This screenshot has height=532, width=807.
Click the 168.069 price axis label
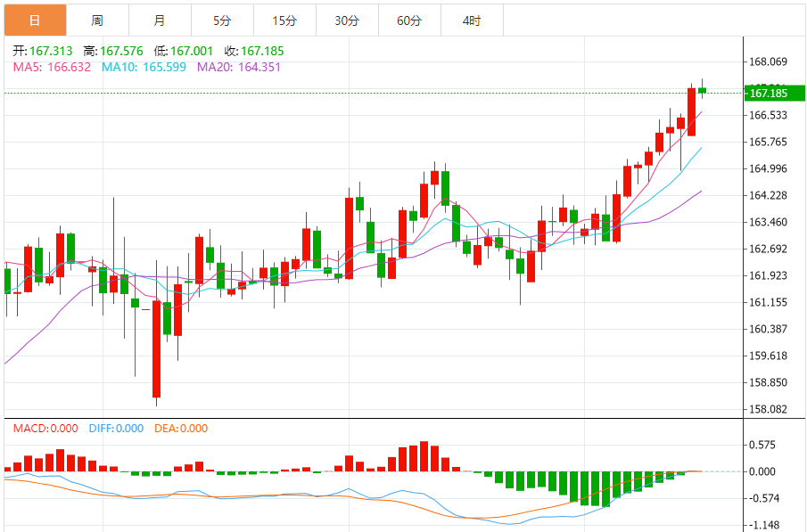pyautogui.click(x=768, y=61)
